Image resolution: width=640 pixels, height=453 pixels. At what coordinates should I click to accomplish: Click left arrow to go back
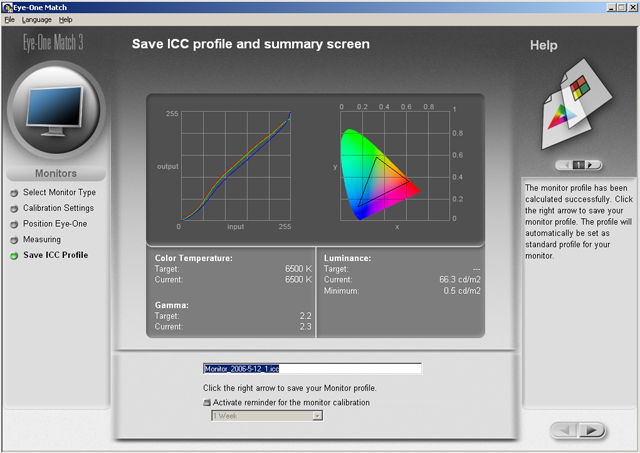(565, 430)
